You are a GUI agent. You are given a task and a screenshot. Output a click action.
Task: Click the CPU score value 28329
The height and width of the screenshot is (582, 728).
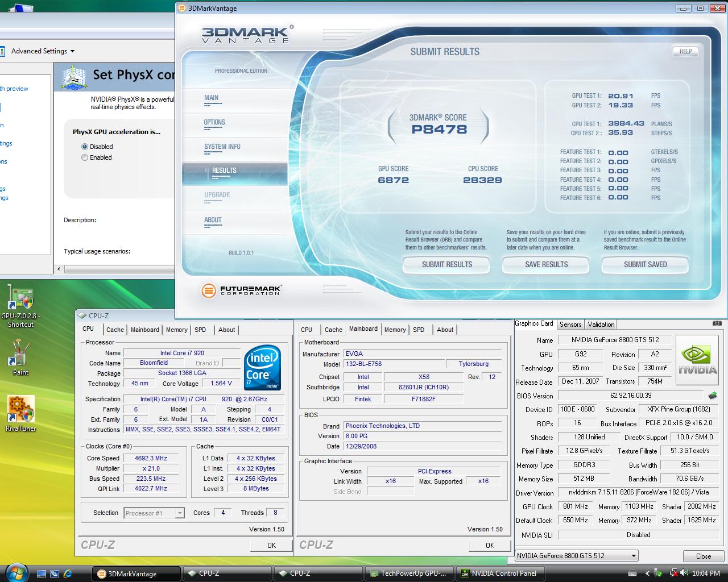tap(482, 180)
